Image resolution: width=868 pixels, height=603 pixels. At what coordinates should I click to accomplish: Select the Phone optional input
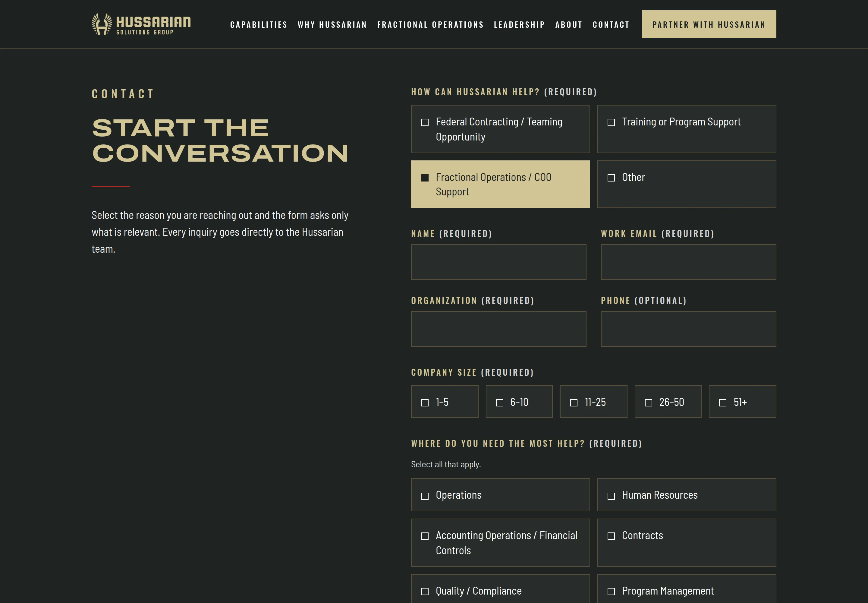click(x=689, y=329)
